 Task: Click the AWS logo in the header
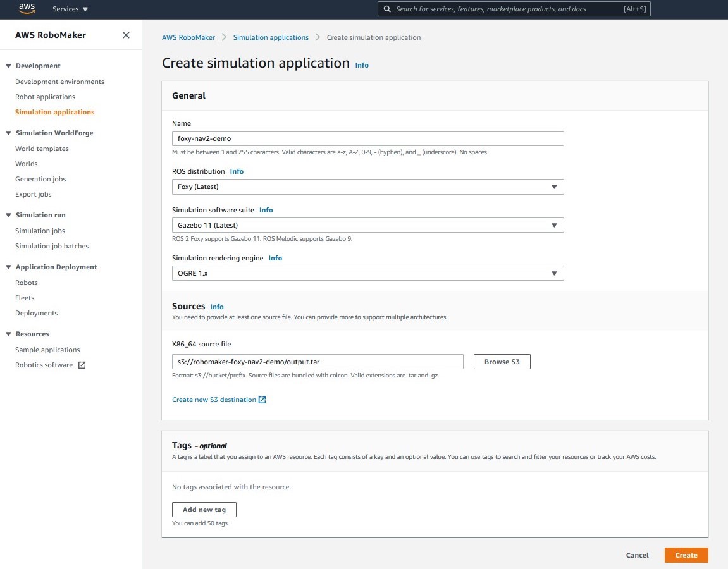[27, 8]
